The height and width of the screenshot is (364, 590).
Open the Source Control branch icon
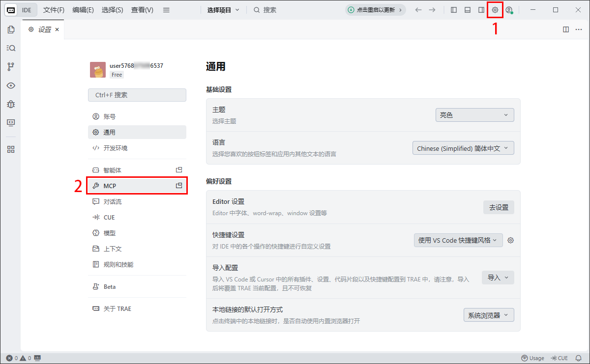[10, 67]
